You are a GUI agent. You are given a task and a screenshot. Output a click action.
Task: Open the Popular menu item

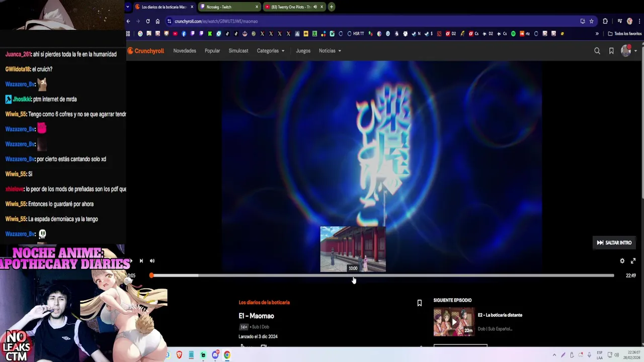(212, 51)
